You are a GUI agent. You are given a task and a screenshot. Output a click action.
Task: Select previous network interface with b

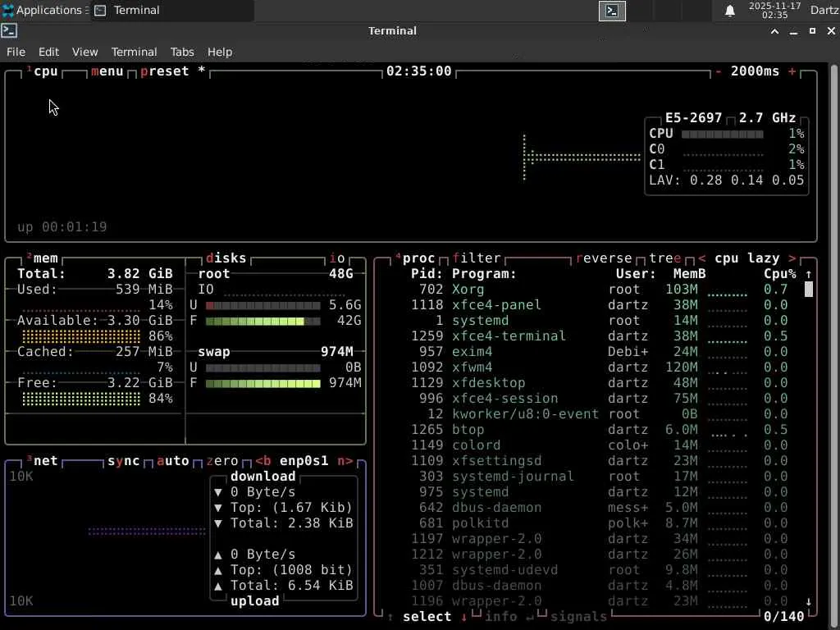(263, 461)
